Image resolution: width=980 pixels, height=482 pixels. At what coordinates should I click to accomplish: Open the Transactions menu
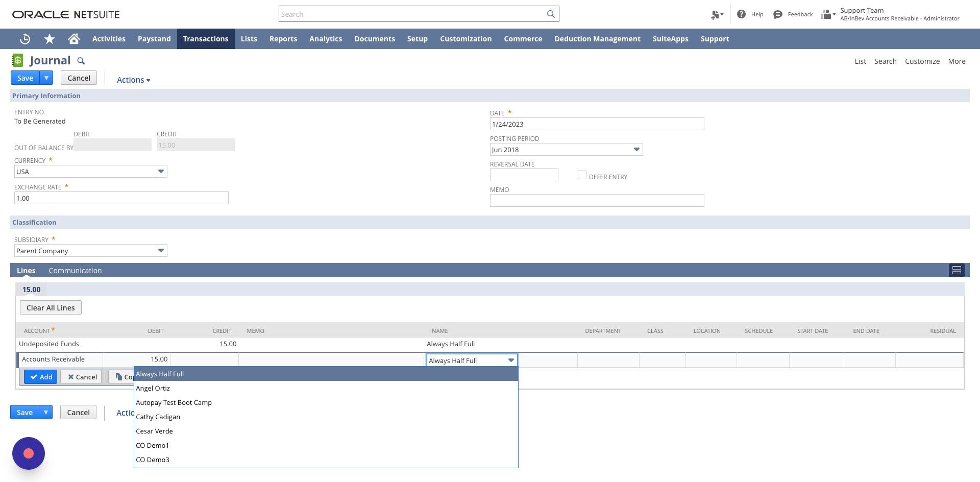tap(206, 39)
